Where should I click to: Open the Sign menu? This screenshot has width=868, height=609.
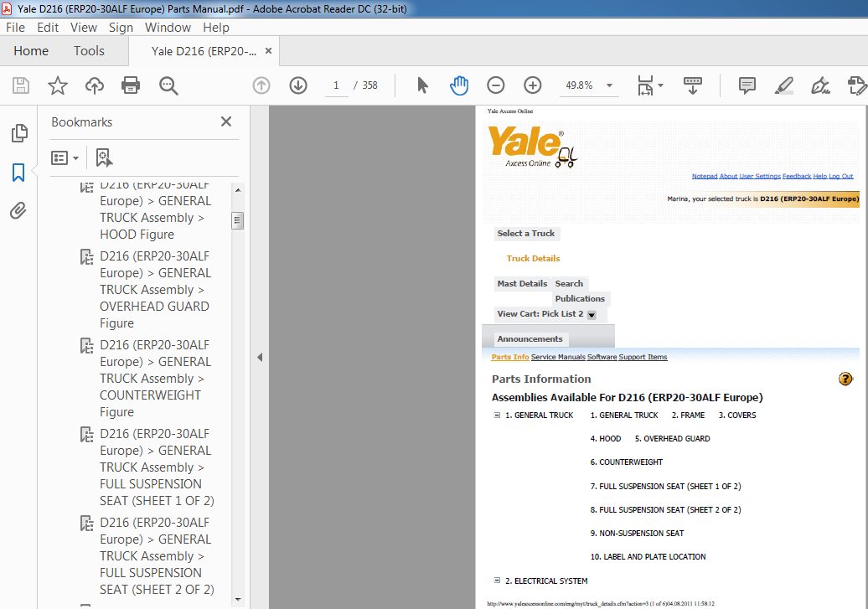coord(121,27)
